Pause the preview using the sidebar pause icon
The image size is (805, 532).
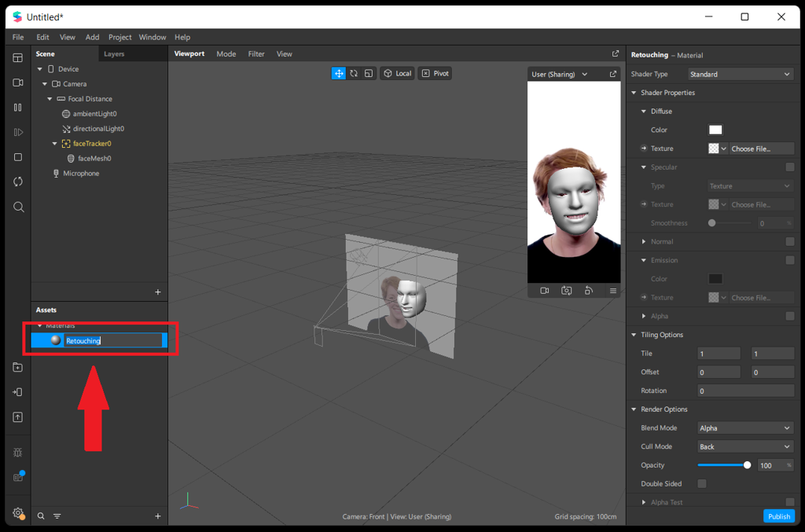click(x=18, y=107)
